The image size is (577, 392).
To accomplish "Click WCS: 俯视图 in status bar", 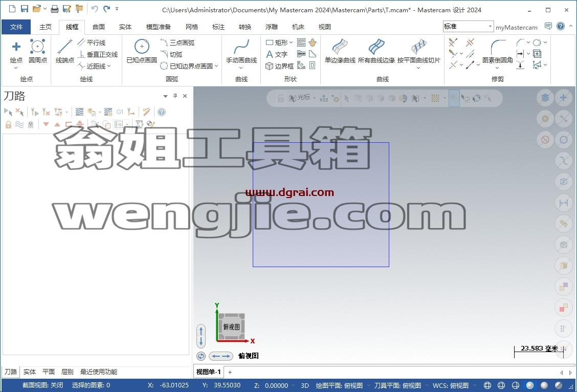I will [x=451, y=385].
